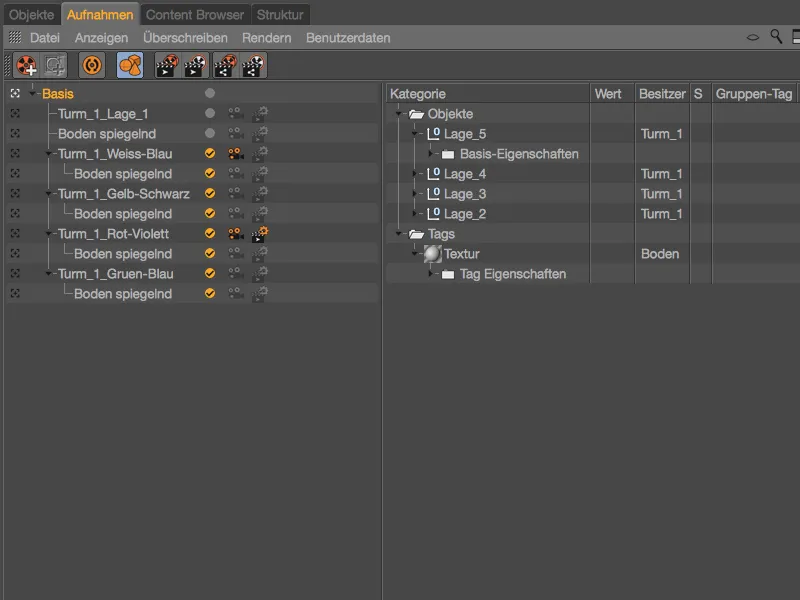This screenshot has width=800, height=600.
Task: Click camera icon on Turm_1_Lage_1 row
Action: 235,113
